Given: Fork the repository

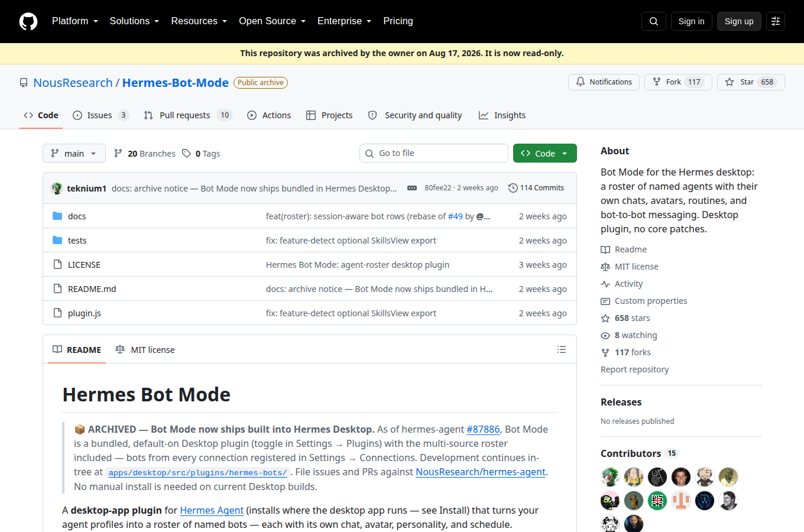Looking at the screenshot, I should click(678, 82).
